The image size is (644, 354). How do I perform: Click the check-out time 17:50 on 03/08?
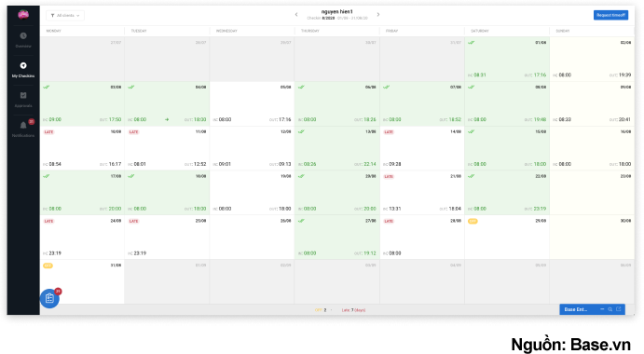(116, 119)
